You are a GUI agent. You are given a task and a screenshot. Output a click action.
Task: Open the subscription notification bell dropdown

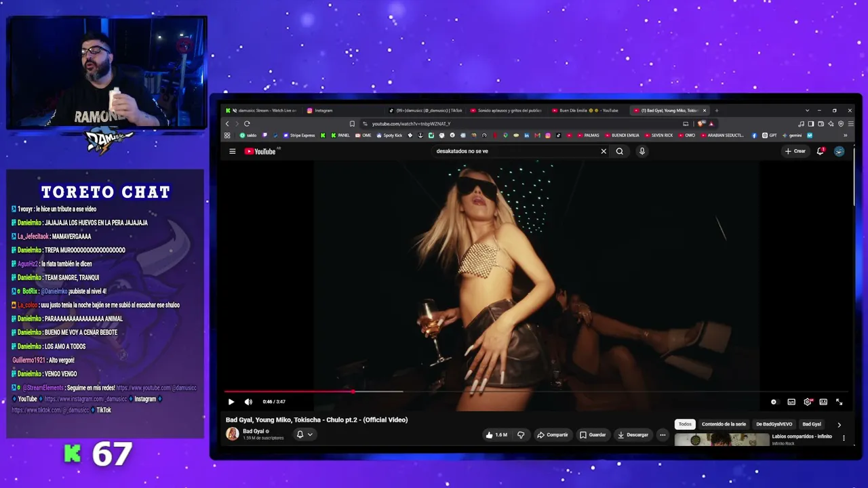point(304,434)
